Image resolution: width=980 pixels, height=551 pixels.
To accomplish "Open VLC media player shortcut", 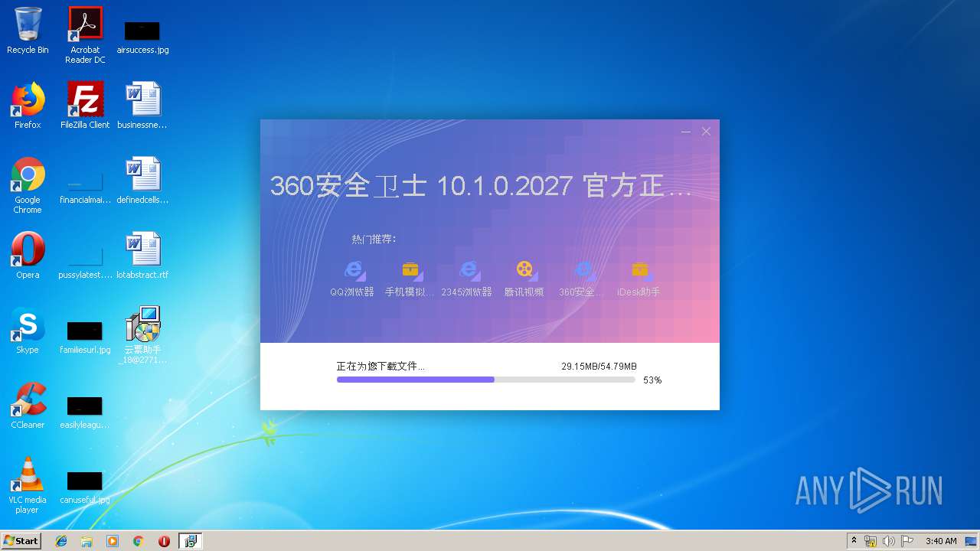I will pos(28,485).
